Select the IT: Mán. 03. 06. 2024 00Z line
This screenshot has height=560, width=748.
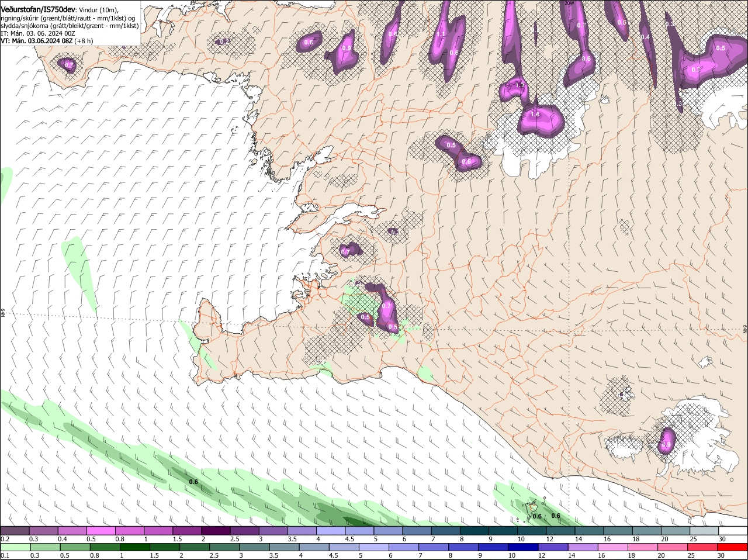[38, 34]
